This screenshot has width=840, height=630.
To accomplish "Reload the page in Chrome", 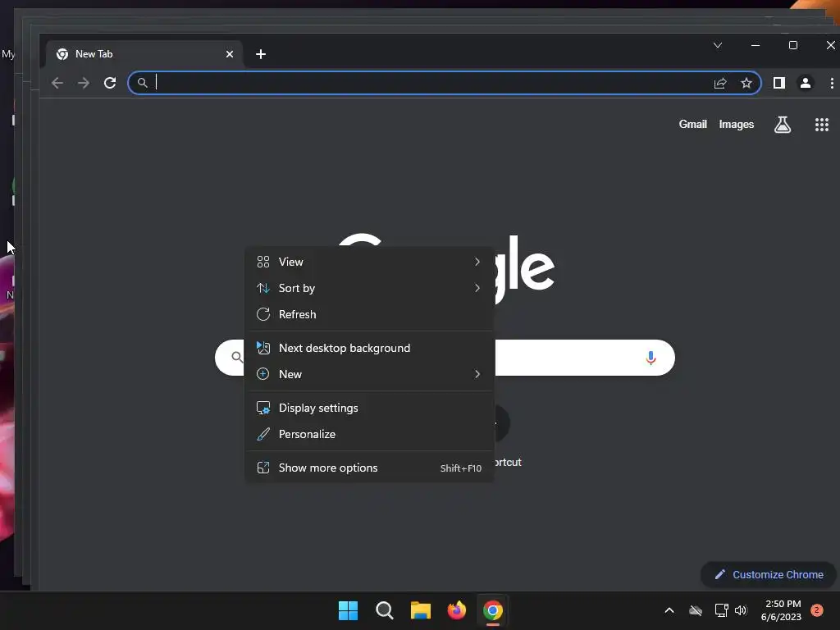I will click(110, 83).
